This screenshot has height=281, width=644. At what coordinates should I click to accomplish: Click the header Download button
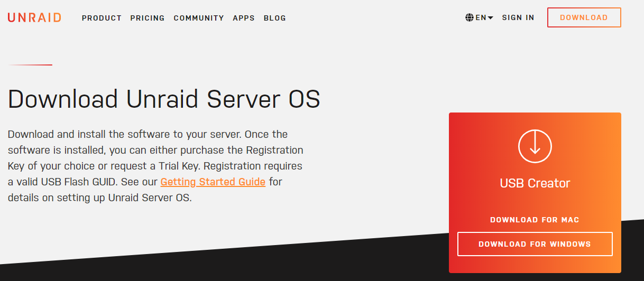coord(584,17)
